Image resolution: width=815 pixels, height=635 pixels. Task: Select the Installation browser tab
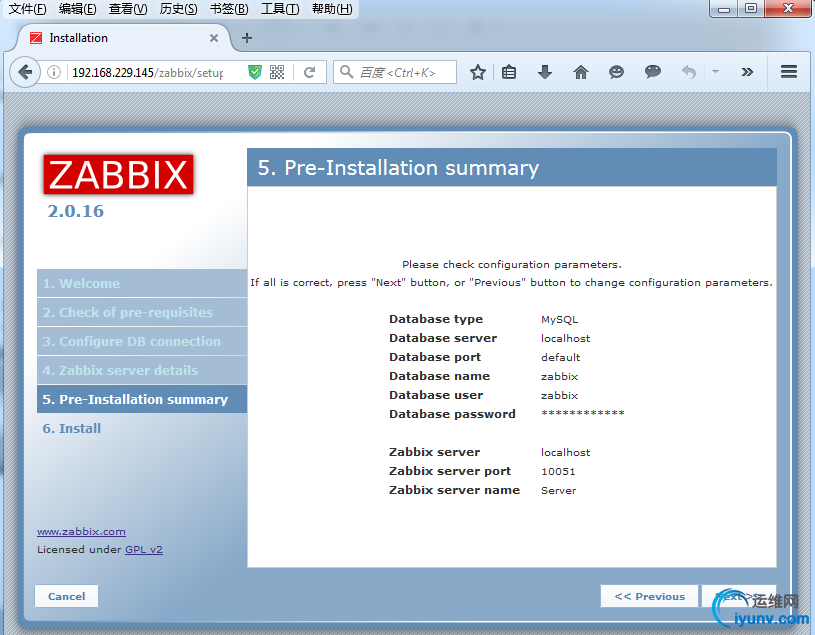(125, 38)
